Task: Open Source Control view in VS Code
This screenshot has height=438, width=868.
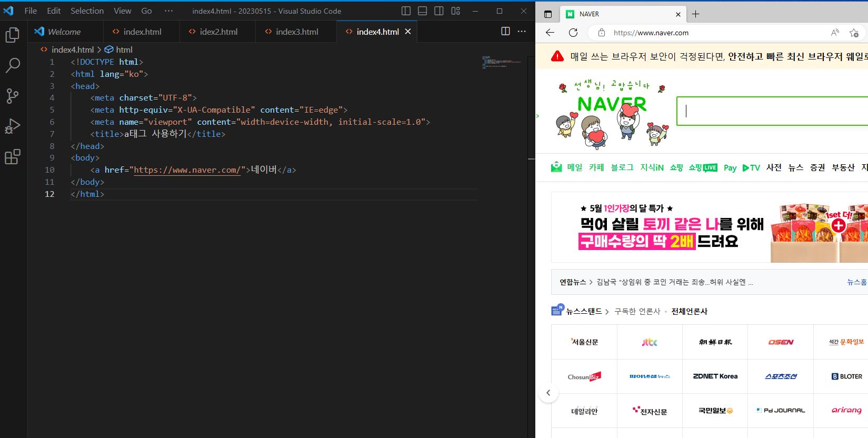Action: (13, 96)
